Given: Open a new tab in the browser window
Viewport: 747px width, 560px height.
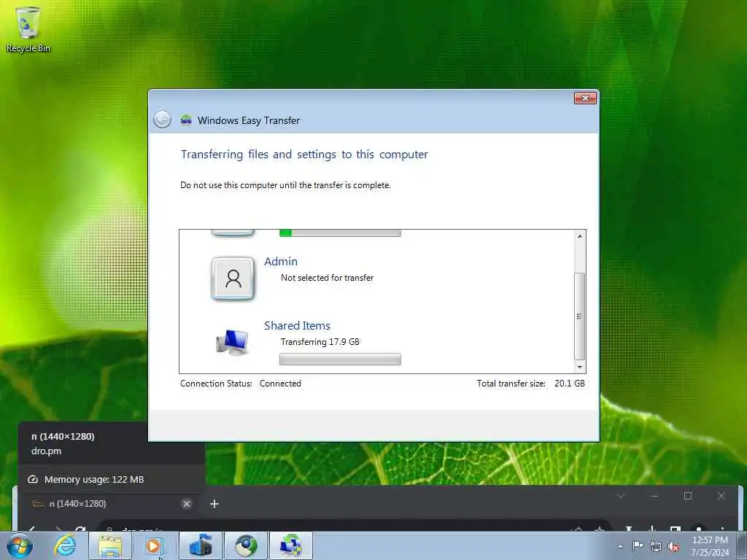Looking at the screenshot, I should click(x=214, y=504).
